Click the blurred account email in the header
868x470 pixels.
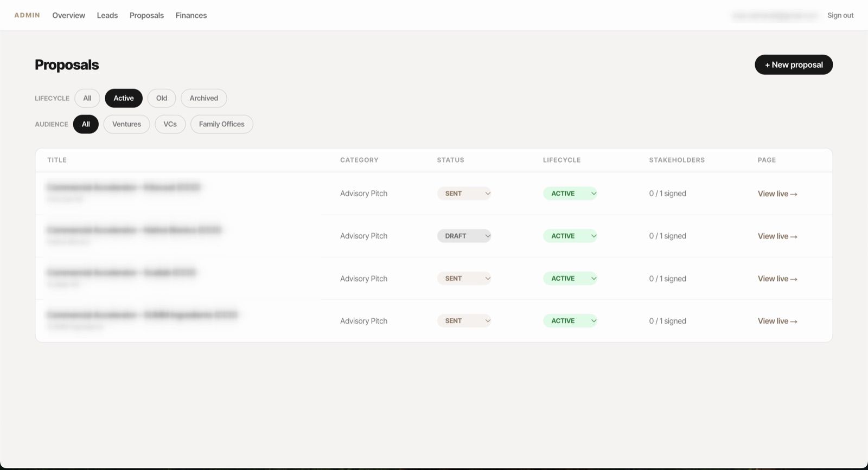[775, 16]
